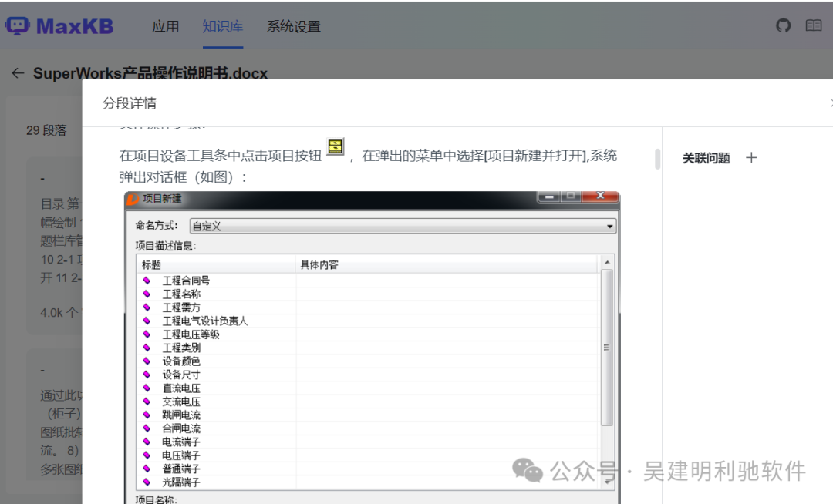The image size is (833, 504).
Task: Close the 项目新建 dialog
Action: (600, 196)
